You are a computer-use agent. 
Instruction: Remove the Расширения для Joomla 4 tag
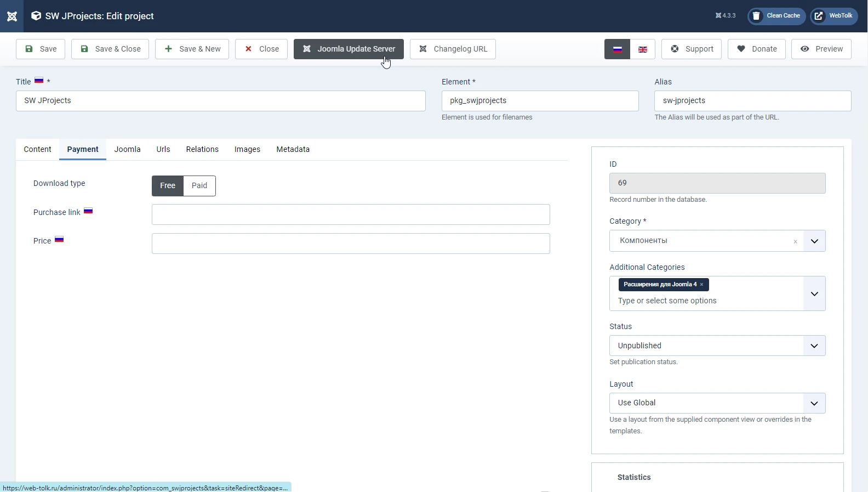(x=701, y=285)
